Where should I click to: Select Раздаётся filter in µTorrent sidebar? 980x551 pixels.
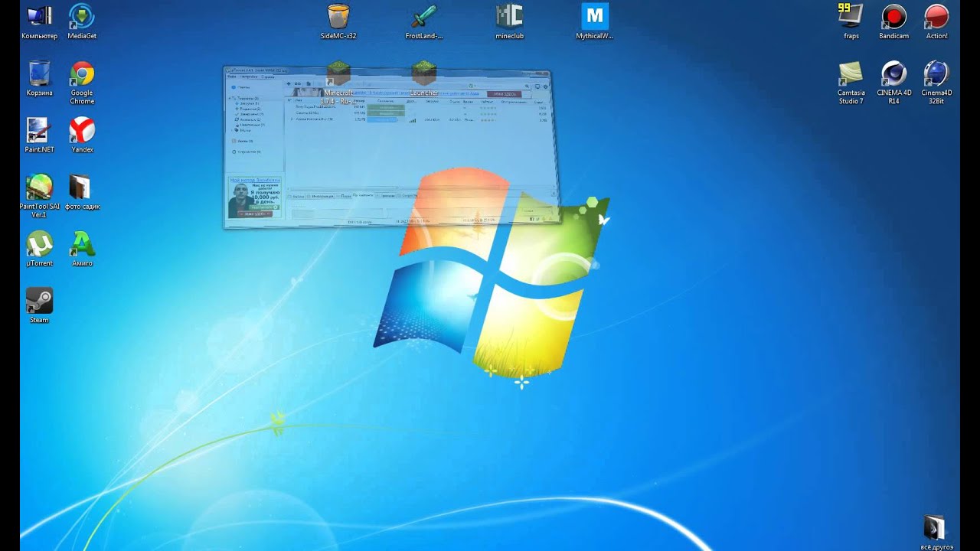pyautogui.click(x=249, y=109)
